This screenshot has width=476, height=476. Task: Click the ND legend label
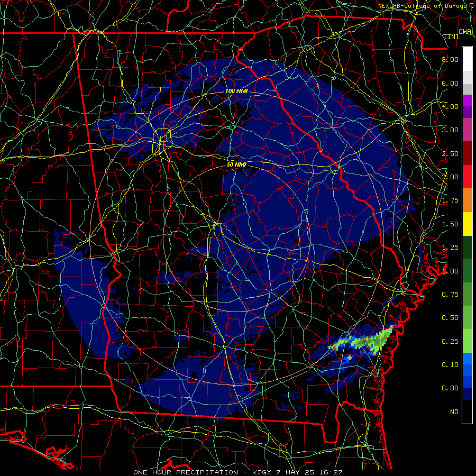[x=454, y=412]
